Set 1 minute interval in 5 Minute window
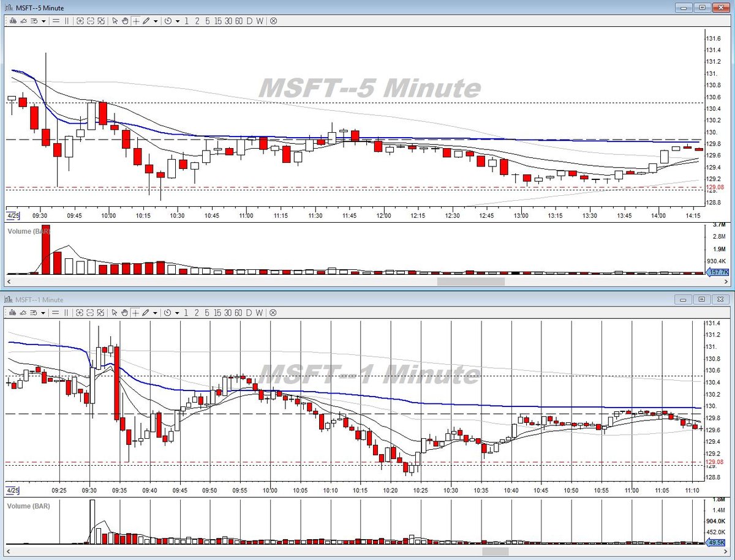This screenshot has width=735, height=560. pyautogui.click(x=186, y=21)
